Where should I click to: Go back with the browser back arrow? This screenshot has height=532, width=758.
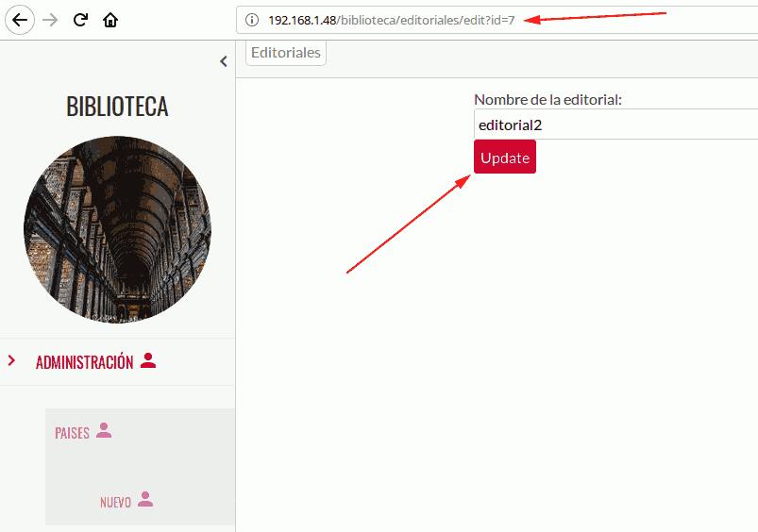pyautogui.click(x=20, y=20)
